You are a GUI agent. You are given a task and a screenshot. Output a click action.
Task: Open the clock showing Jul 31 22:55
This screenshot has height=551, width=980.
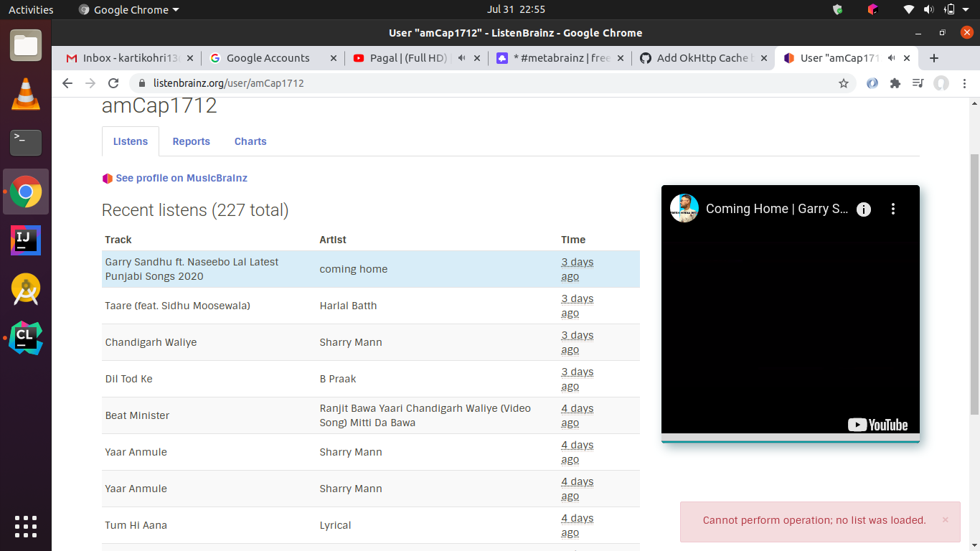pos(516,9)
